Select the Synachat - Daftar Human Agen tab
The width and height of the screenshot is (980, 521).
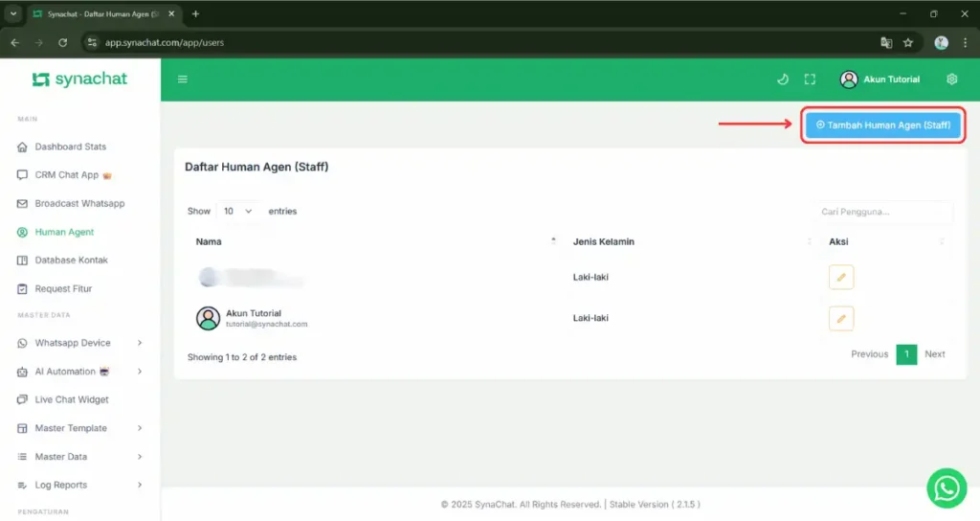click(x=103, y=13)
